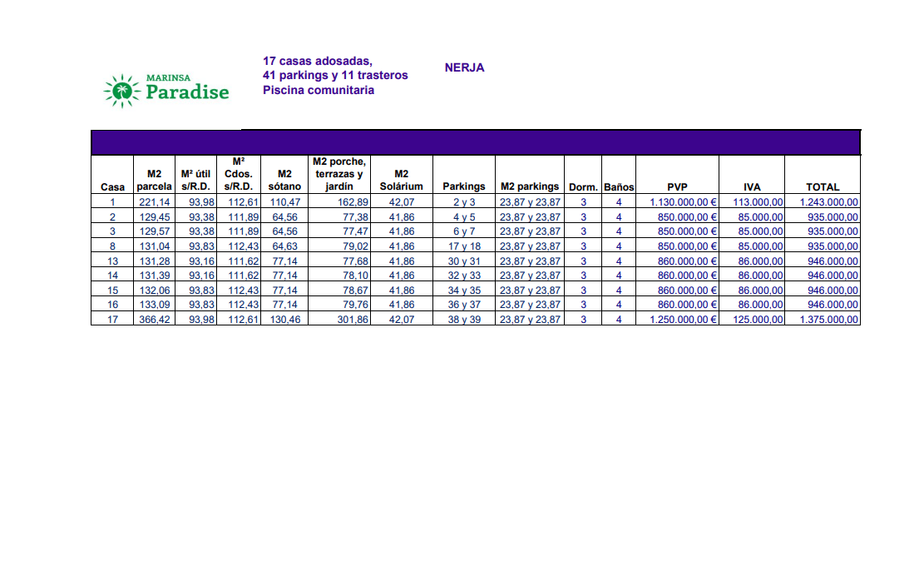Click the '17 y 18' parkings cell
Viewport: 924px width, 571px height.
pyautogui.click(x=464, y=246)
